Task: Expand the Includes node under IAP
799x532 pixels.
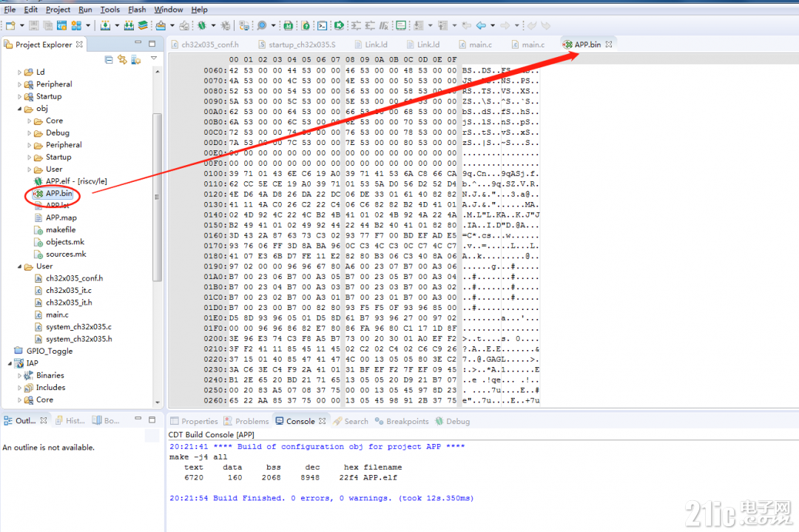Action: (x=19, y=388)
